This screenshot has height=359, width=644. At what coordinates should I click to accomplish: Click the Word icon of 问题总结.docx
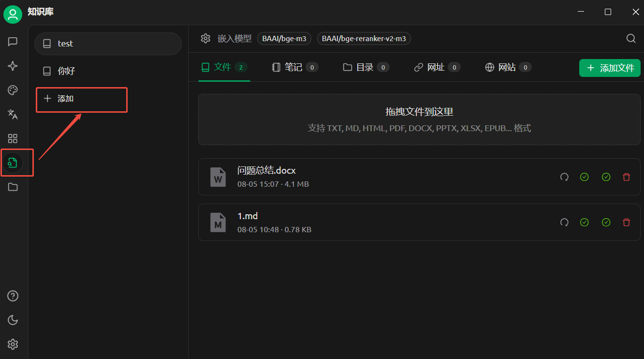(x=218, y=177)
